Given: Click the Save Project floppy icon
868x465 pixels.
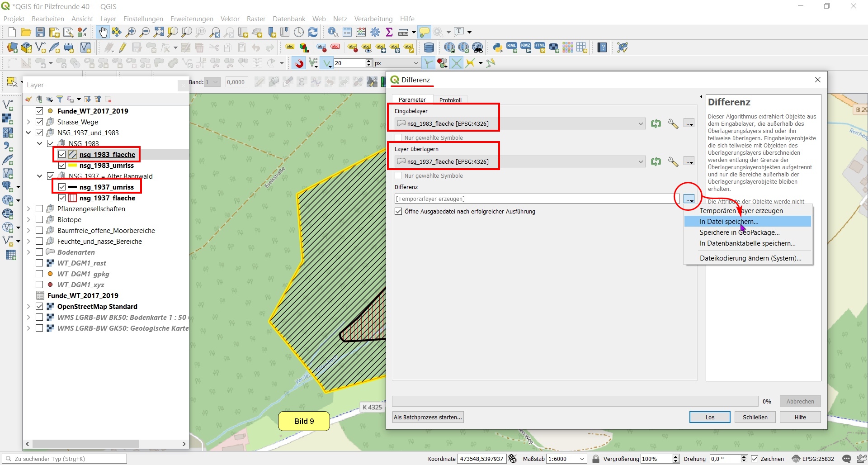Looking at the screenshot, I should point(40,32).
